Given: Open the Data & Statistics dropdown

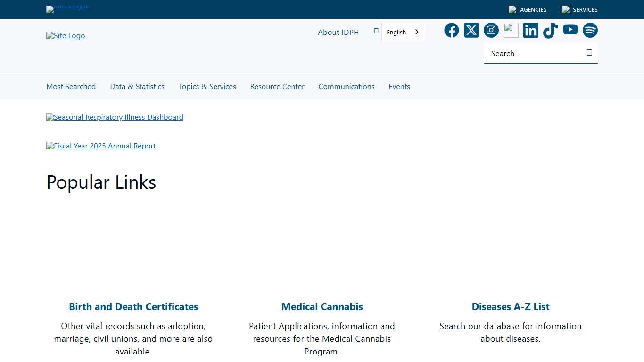Looking at the screenshot, I should (137, 86).
